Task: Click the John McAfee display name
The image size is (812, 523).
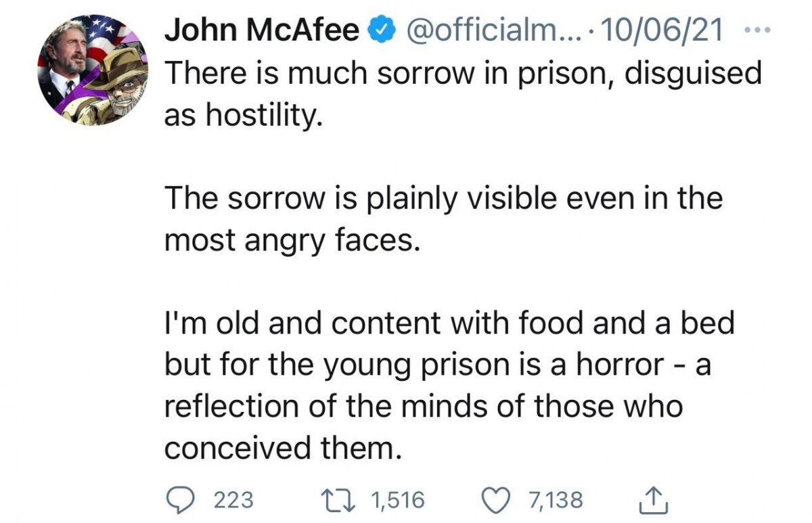Action: [262, 30]
